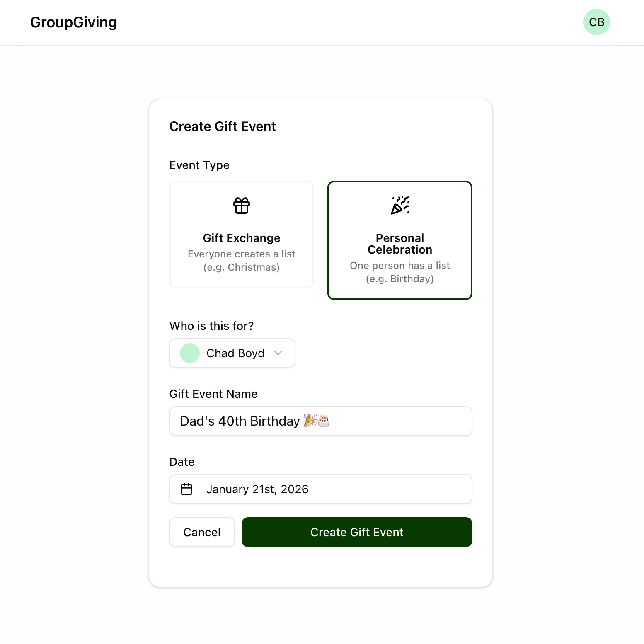Select the Personal Celebration event type

point(399,240)
